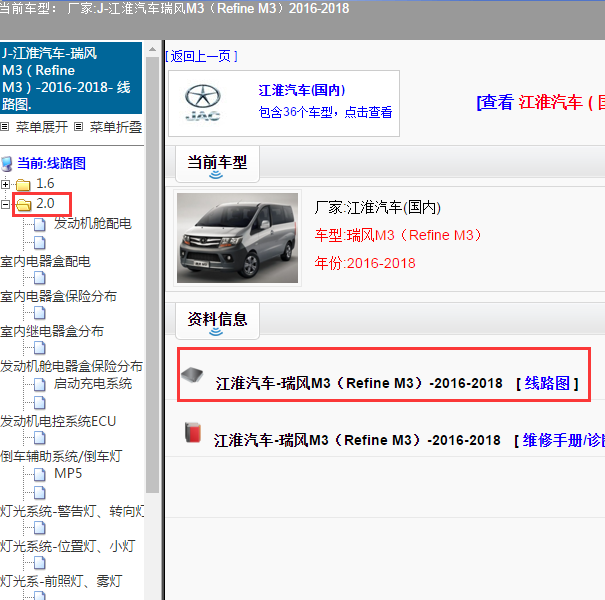Click the 2.0 folder icon

tap(23, 205)
